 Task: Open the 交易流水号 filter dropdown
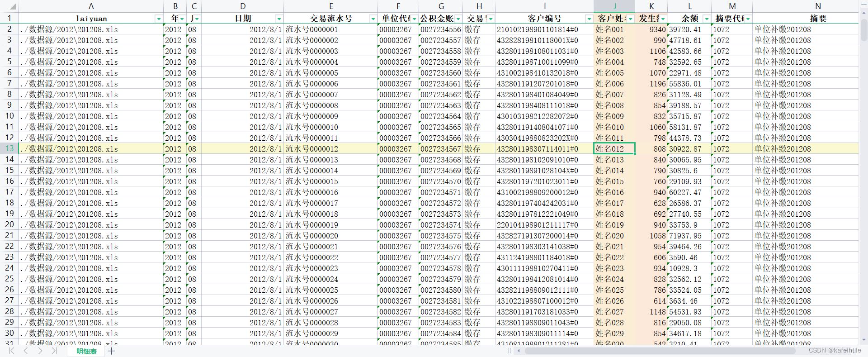373,19
